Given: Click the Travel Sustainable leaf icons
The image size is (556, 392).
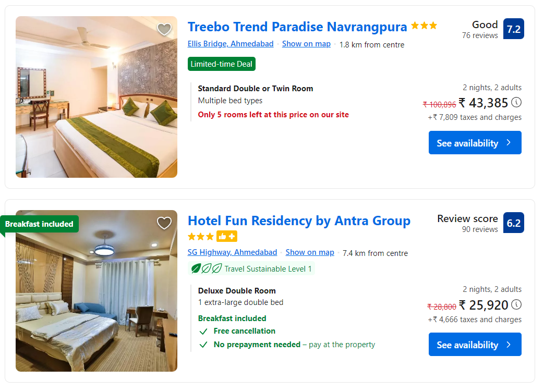Looking at the screenshot, I should click(207, 269).
